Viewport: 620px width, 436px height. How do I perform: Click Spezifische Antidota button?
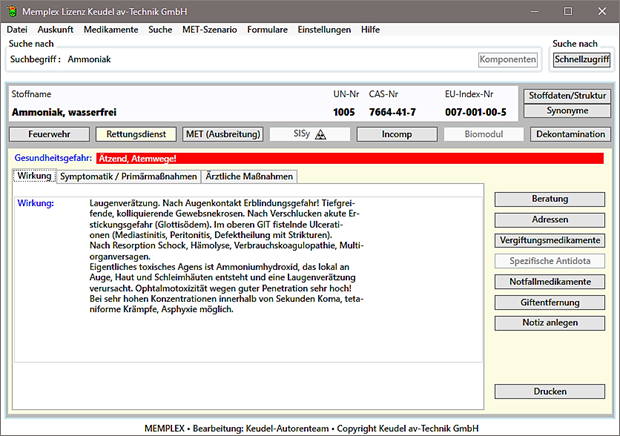click(550, 261)
